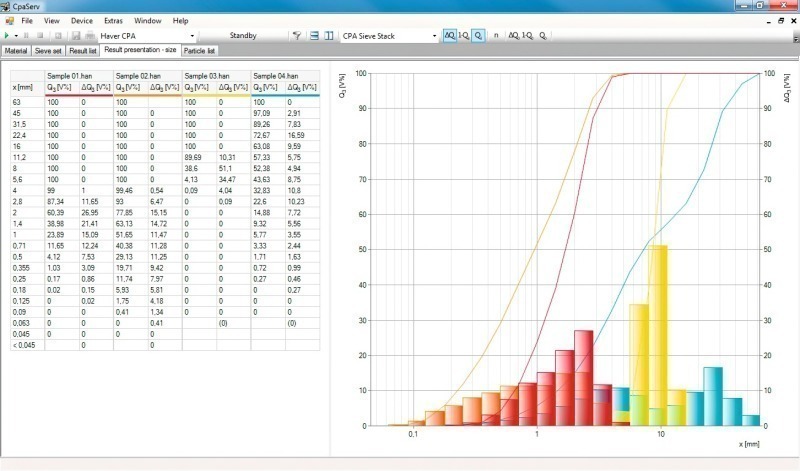Select the 89,69 cell in Sample 03
Image resolution: width=800 pixels, height=471 pixels.
(199, 157)
